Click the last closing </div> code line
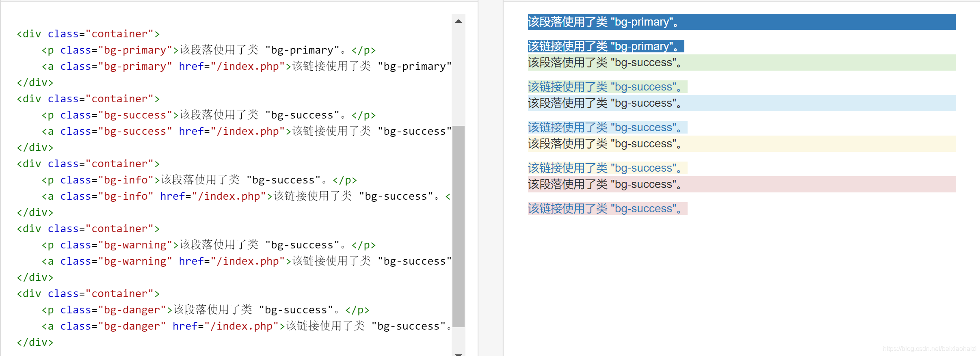Screen dimensions: 980x356 tap(35, 342)
